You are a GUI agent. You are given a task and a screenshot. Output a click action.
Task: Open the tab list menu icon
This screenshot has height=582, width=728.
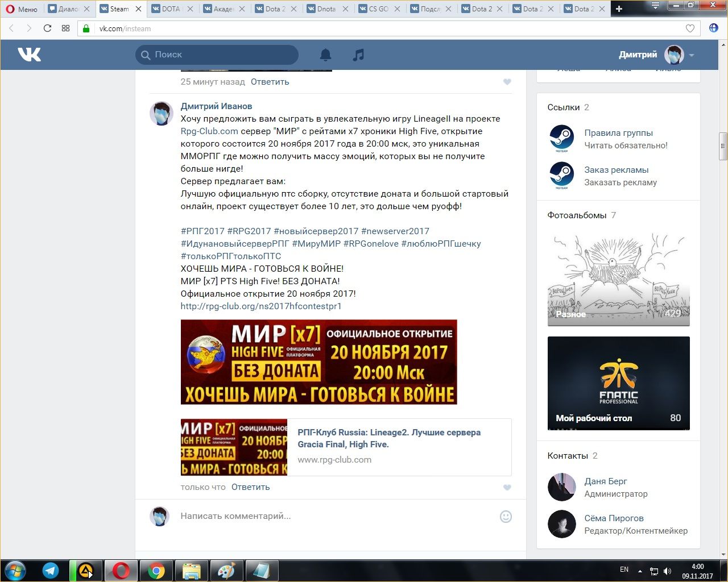[x=655, y=6]
